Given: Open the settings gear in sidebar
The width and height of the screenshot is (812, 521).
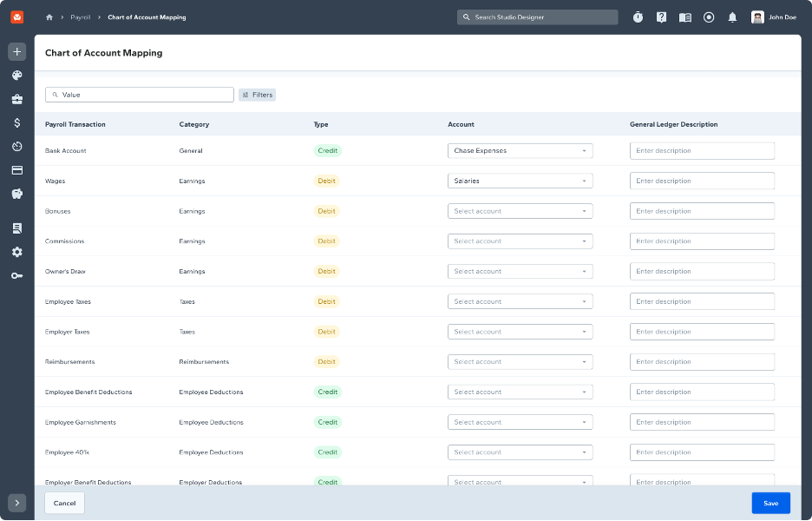Looking at the screenshot, I should (x=17, y=252).
